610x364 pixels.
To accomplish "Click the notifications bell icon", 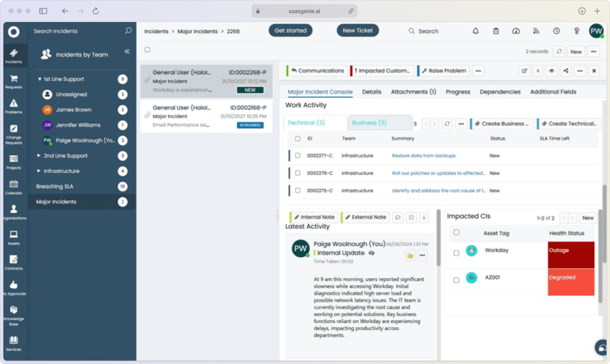I will click(x=476, y=31).
